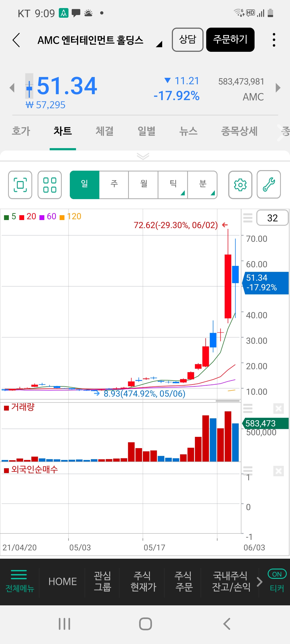Toggle the 5-day moving average legend
Image resolution: width=290 pixels, height=644 pixels.
click(10, 217)
